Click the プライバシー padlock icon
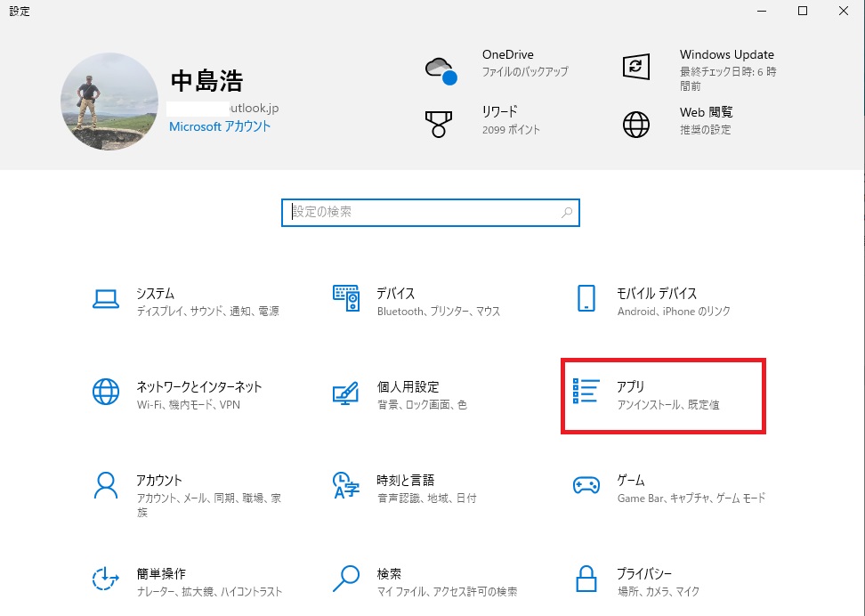The image size is (865, 616). pos(586,580)
